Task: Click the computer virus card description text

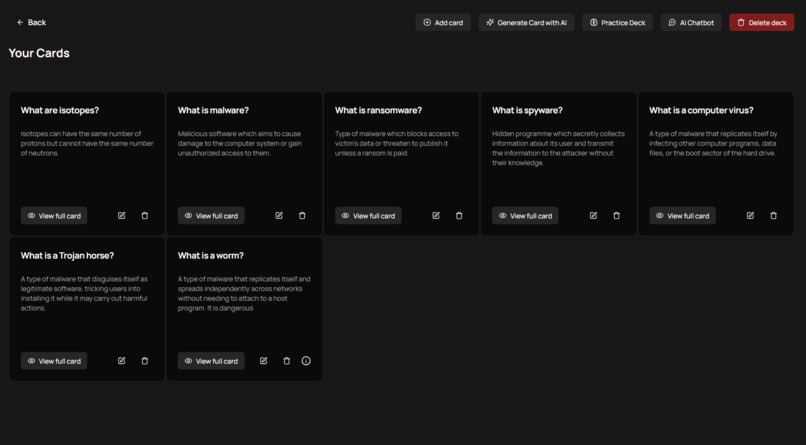Action: tap(713, 143)
